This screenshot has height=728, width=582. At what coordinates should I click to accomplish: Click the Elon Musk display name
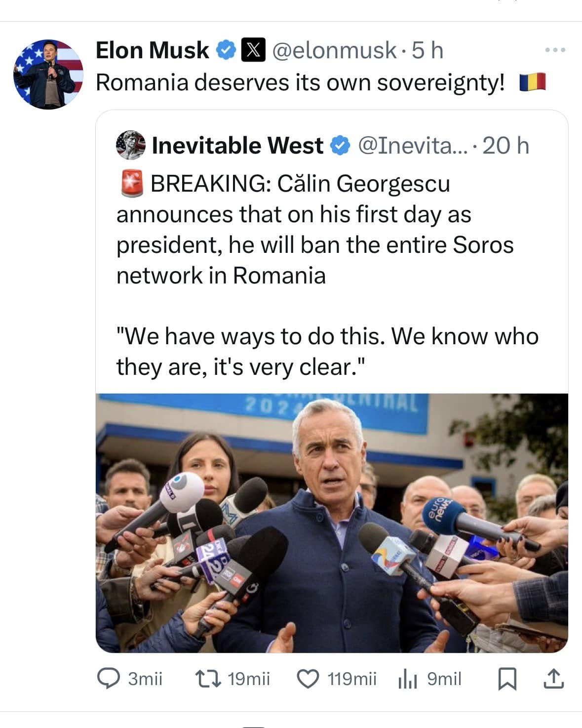click(x=152, y=50)
